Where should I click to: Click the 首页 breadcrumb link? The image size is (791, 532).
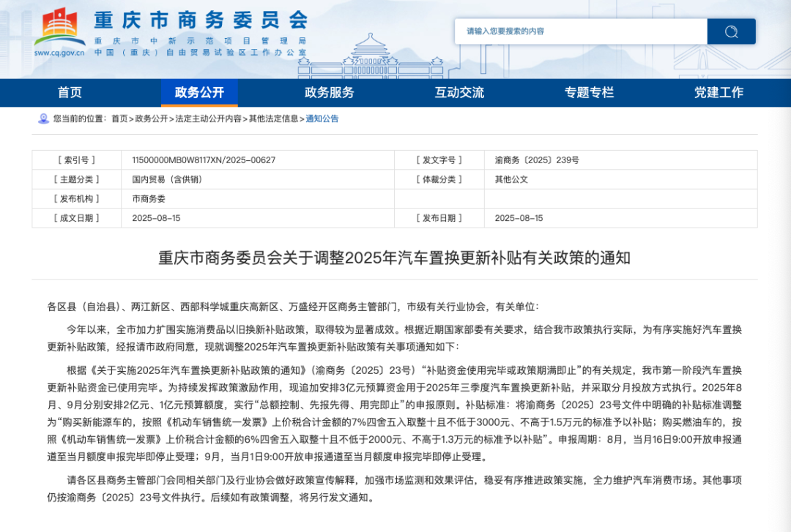point(119,119)
